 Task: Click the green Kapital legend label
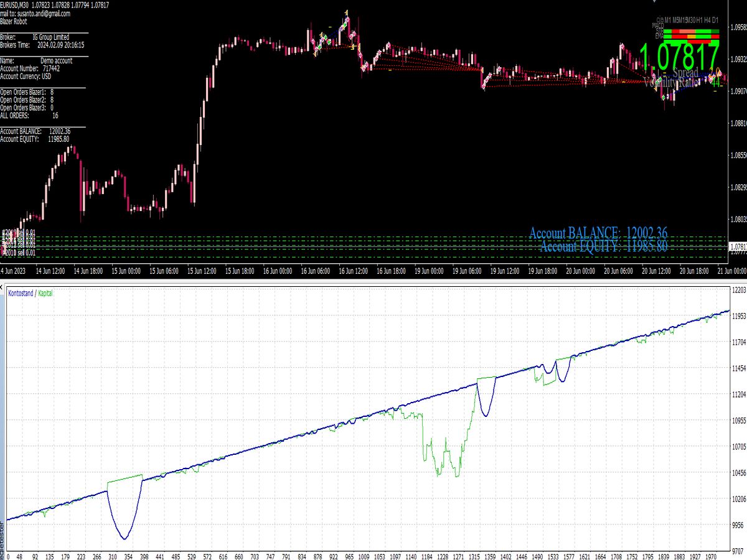pyautogui.click(x=46, y=292)
